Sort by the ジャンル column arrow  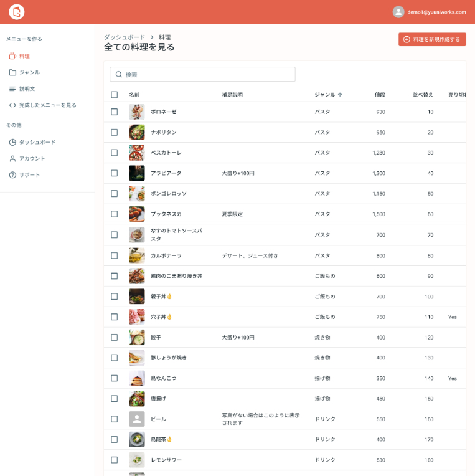[x=340, y=95]
